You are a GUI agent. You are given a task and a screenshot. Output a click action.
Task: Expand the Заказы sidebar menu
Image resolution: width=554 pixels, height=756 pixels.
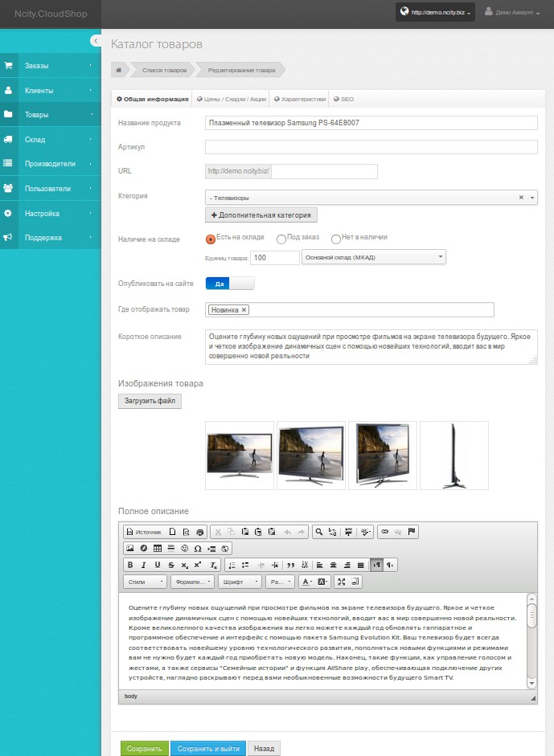[x=50, y=66]
